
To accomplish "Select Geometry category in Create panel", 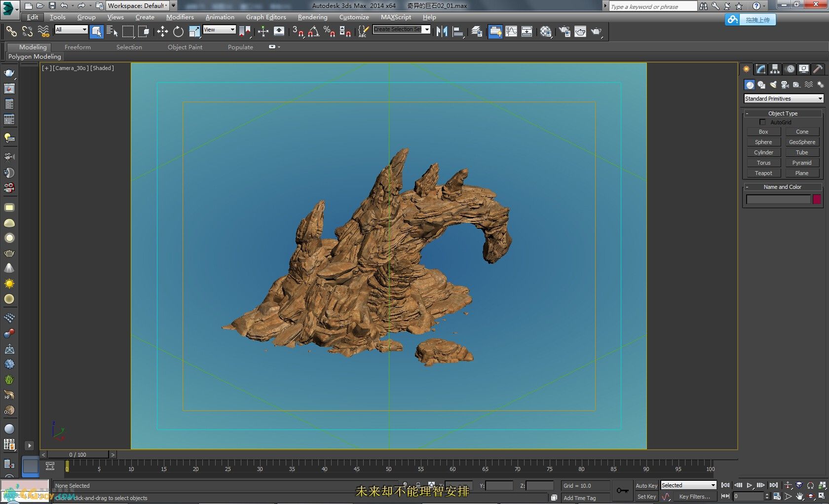I will point(750,85).
